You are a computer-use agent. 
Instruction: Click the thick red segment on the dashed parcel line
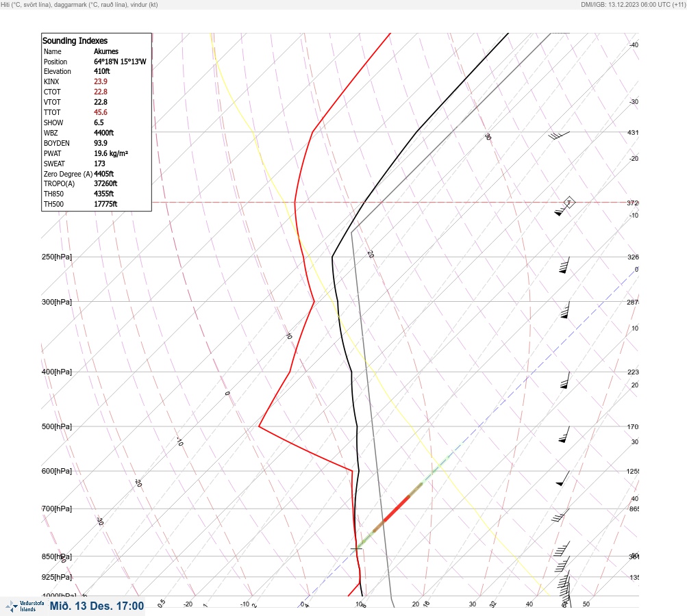(x=397, y=509)
